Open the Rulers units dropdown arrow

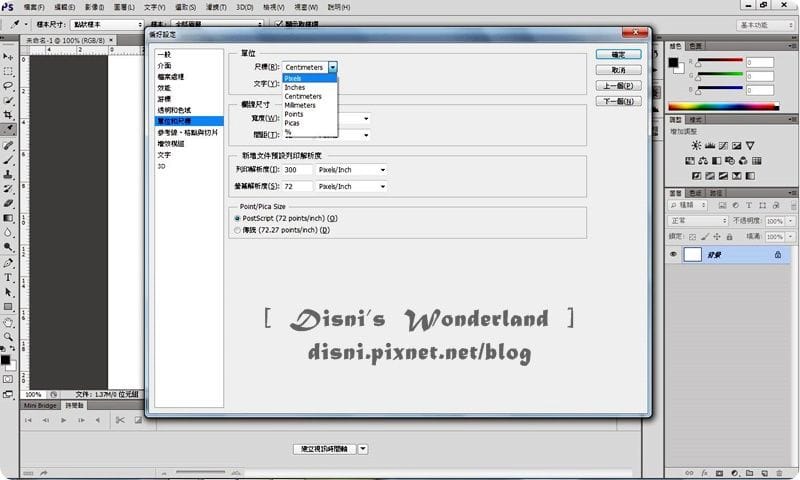tap(333, 67)
